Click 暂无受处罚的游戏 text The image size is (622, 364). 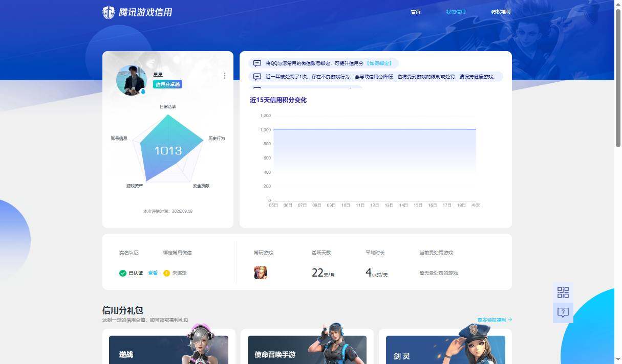coord(439,273)
